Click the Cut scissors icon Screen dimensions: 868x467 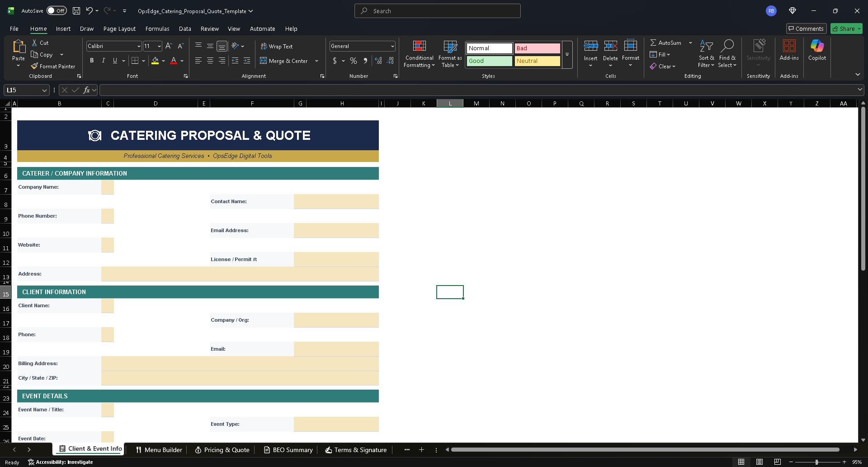(x=34, y=43)
